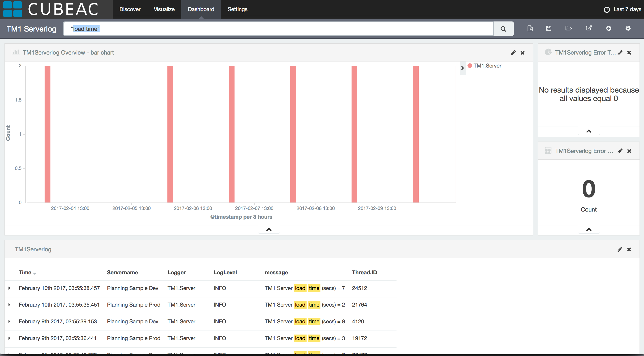
Task: Remove the TM1Serverlog table panel
Action: [x=629, y=249]
